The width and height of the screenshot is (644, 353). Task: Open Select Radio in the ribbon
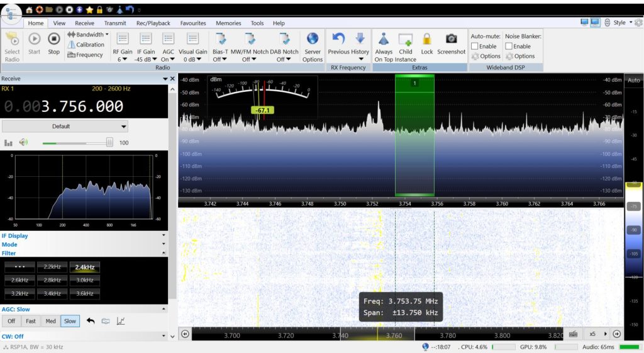[12, 47]
